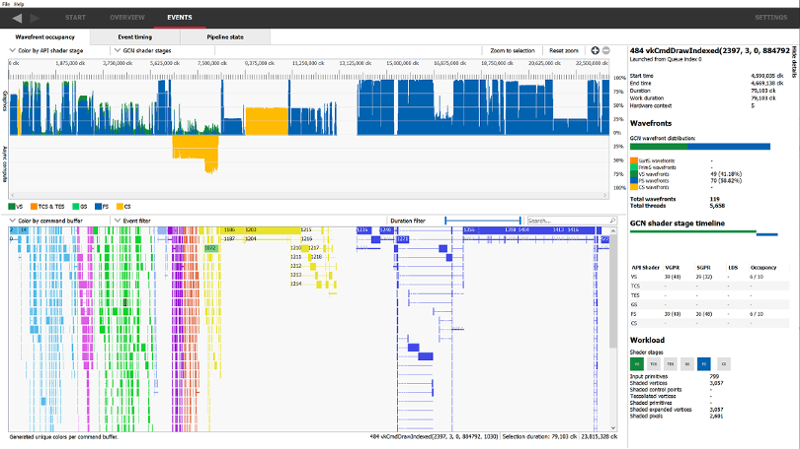The height and width of the screenshot is (449, 800).
Task: Open the OVERVIEW tab
Action: [x=127, y=17]
